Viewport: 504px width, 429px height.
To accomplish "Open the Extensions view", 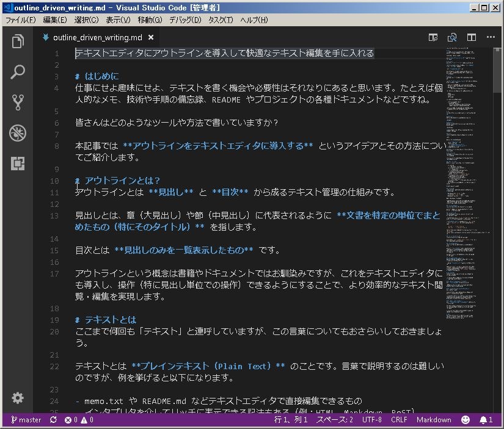I will (17, 164).
